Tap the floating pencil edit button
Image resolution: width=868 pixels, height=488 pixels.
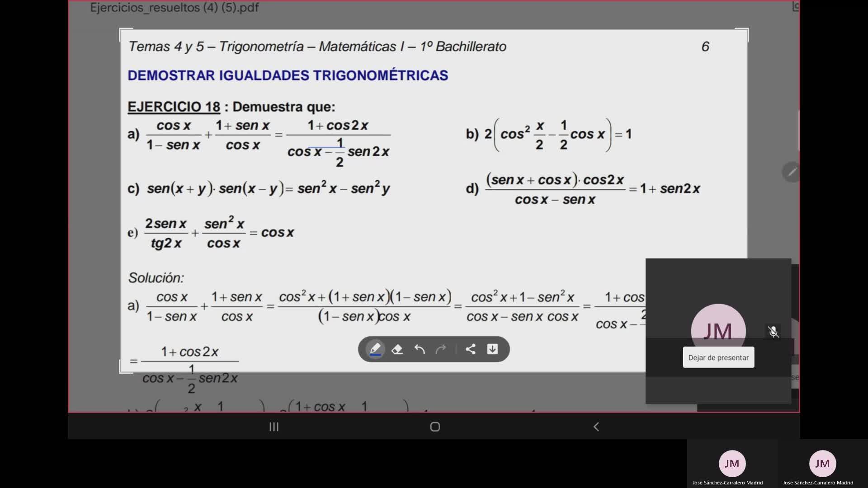pos(792,172)
